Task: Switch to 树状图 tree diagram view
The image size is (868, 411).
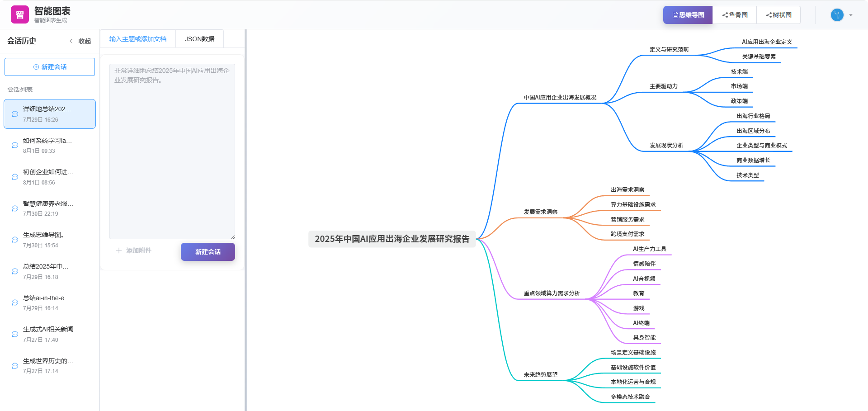Action: click(x=778, y=15)
